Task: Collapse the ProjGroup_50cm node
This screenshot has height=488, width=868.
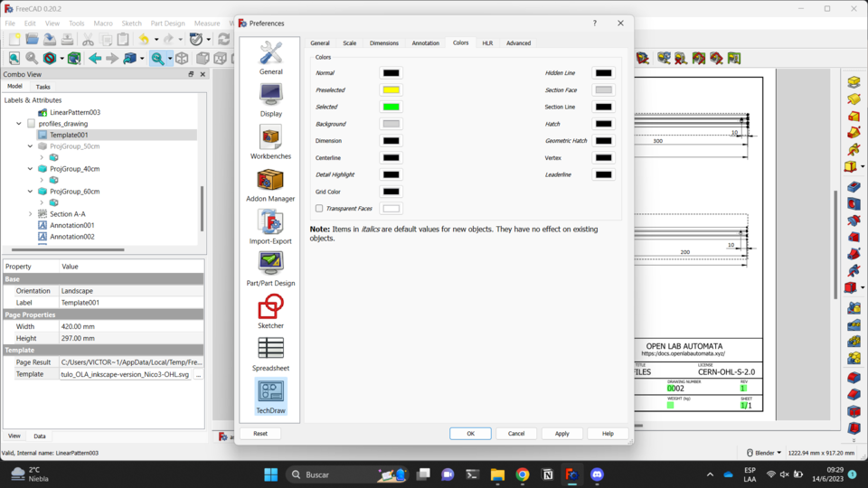Action: pyautogui.click(x=31, y=146)
